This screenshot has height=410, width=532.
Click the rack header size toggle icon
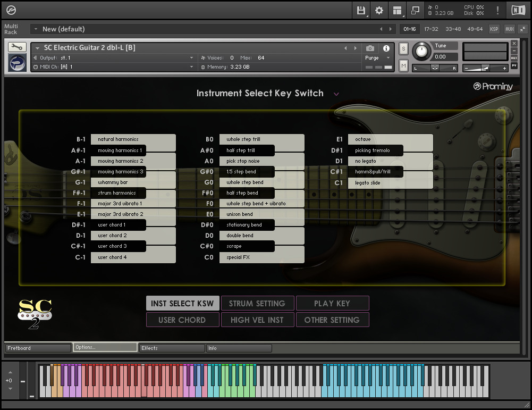click(523, 29)
